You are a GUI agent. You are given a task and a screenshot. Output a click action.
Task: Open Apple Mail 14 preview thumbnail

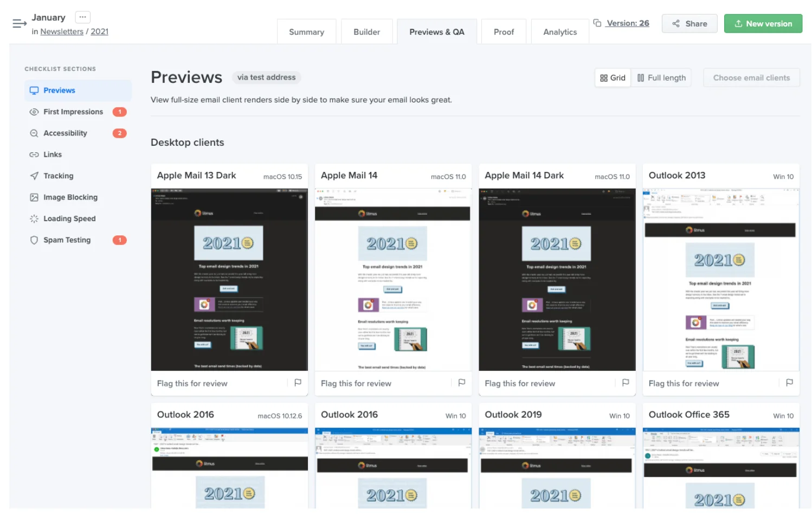coord(393,280)
